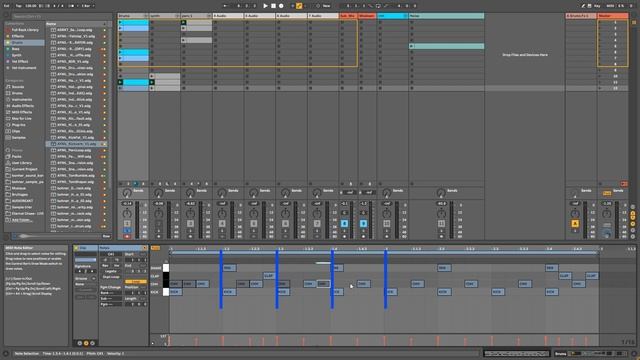Select the Noise track header

click(x=447, y=16)
